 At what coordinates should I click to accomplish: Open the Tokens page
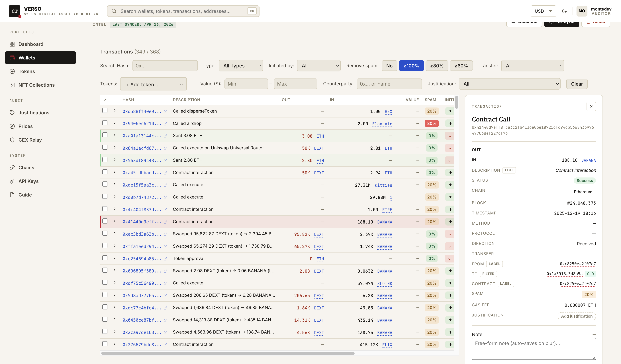tap(40, 71)
